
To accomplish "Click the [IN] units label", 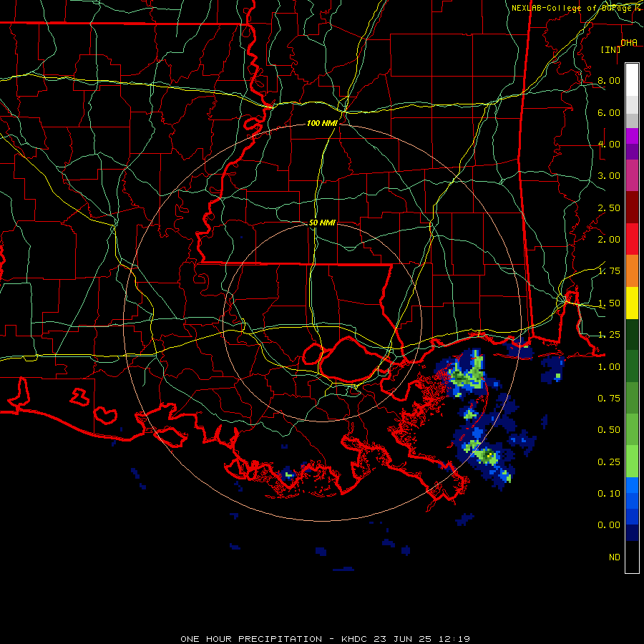I will [x=610, y=49].
